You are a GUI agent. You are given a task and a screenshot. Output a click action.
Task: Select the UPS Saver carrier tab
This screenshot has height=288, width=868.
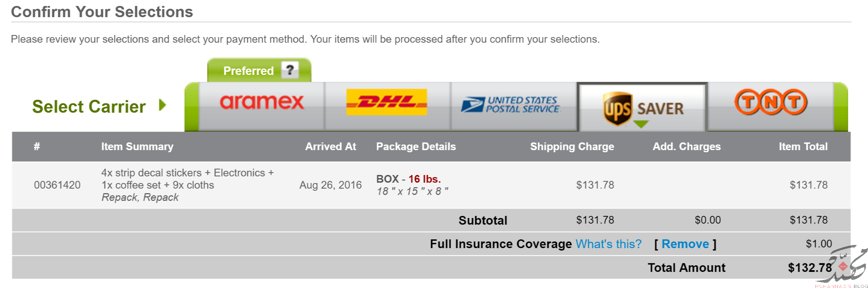point(643,107)
